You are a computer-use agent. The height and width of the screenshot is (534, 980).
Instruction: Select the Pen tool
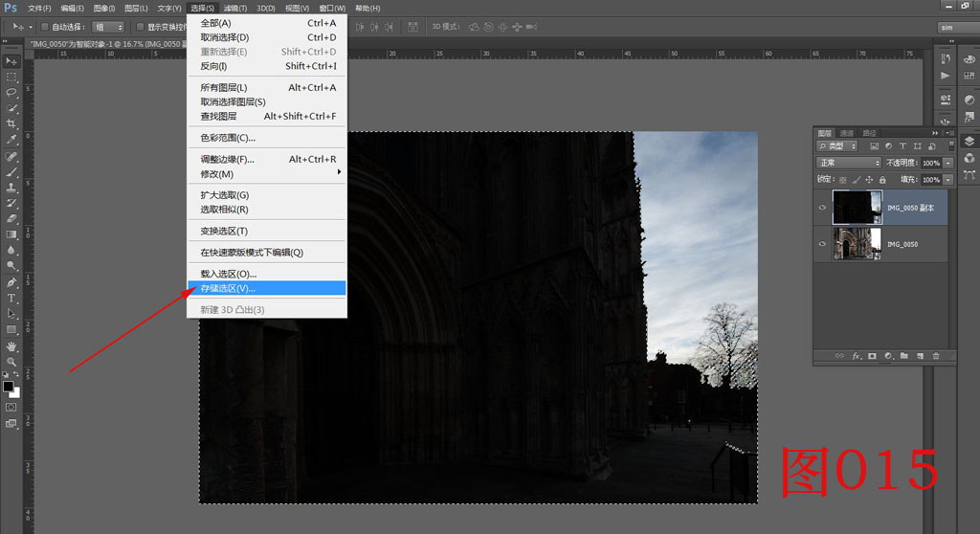coord(11,282)
